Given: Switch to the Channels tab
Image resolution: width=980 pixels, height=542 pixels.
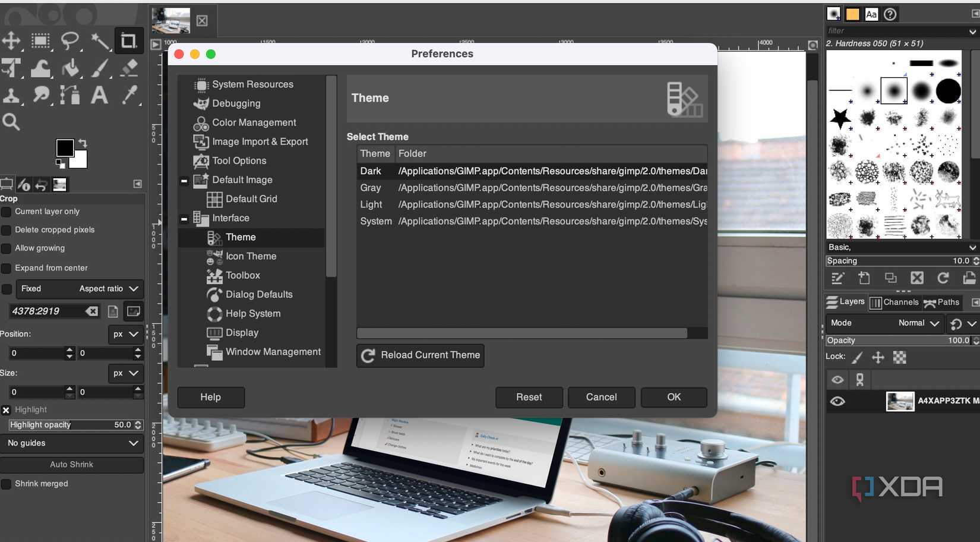Looking at the screenshot, I should coord(894,302).
